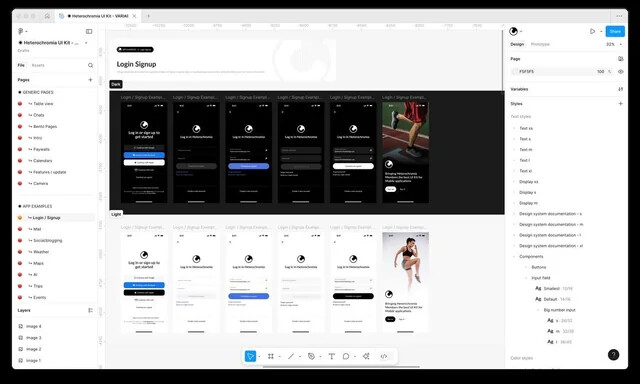
Task: Open the Figma main menu icon
Action: (x=21, y=31)
